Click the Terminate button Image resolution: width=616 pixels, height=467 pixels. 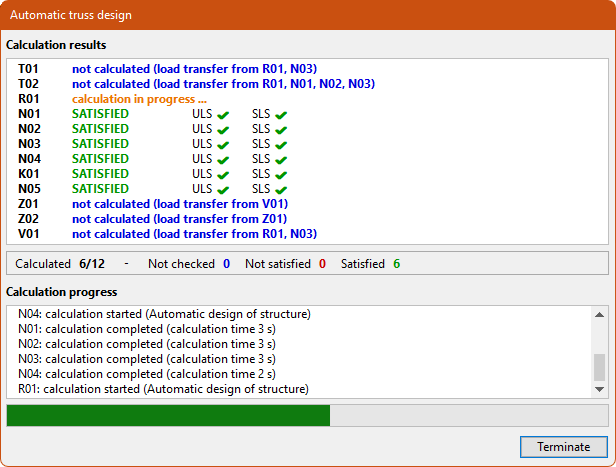pyautogui.click(x=563, y=447)
